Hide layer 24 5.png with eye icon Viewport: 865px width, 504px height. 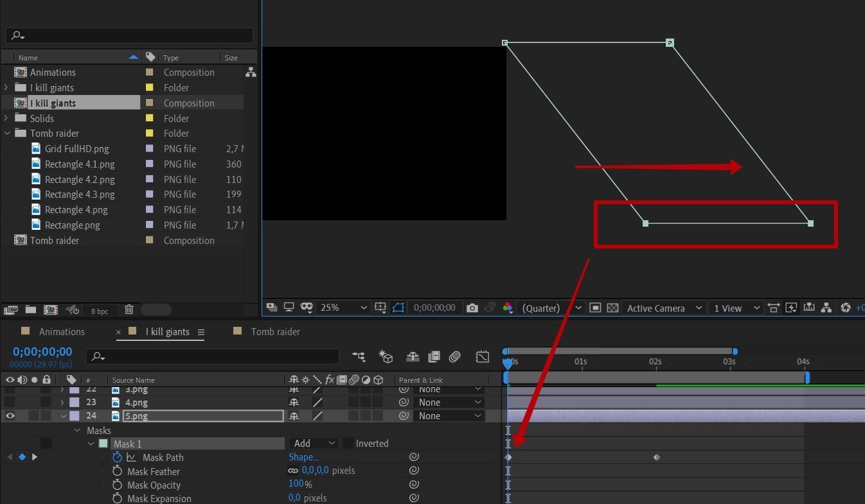click(x=10, y=416)
